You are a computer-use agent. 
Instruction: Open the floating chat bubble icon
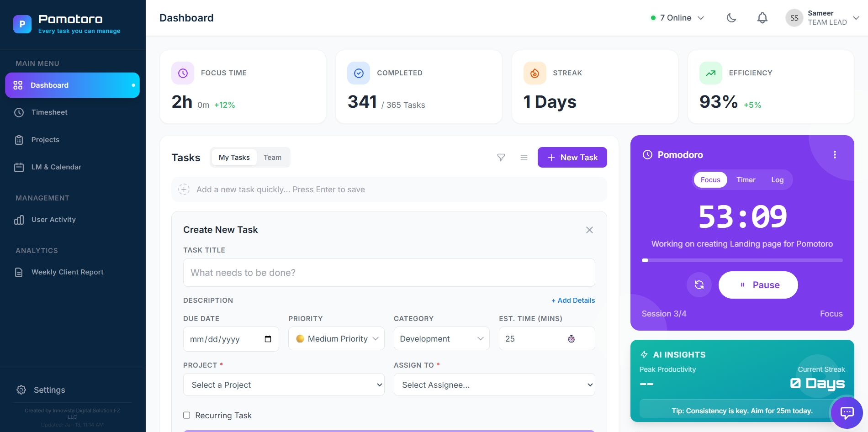847,413
